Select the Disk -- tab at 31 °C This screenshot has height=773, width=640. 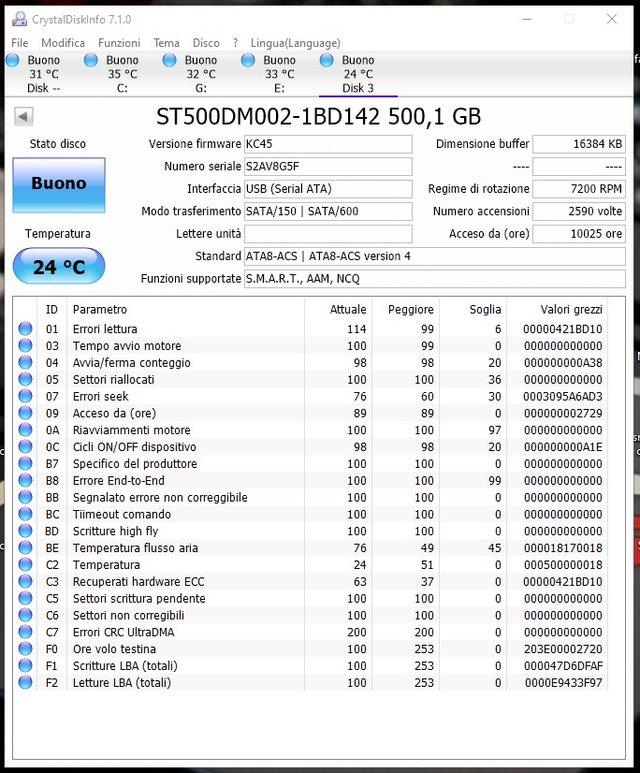click(x=43, y=74)
